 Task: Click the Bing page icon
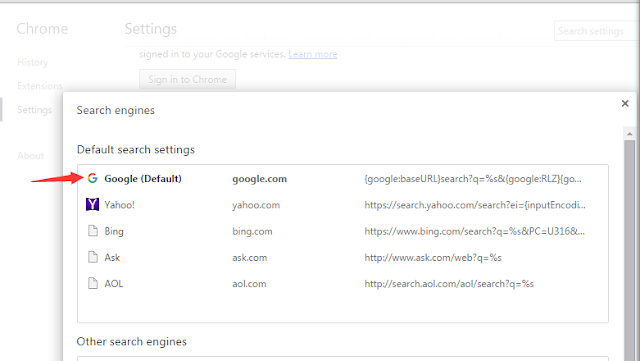93,231
